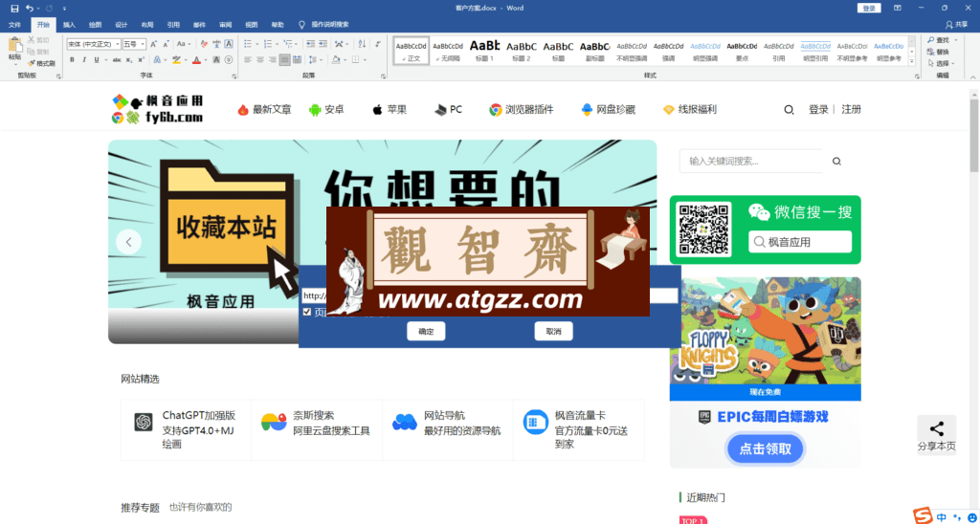Apply paragraph shading with the paint bucket
The width and height of the screenshot is (980, 524).
337,60
